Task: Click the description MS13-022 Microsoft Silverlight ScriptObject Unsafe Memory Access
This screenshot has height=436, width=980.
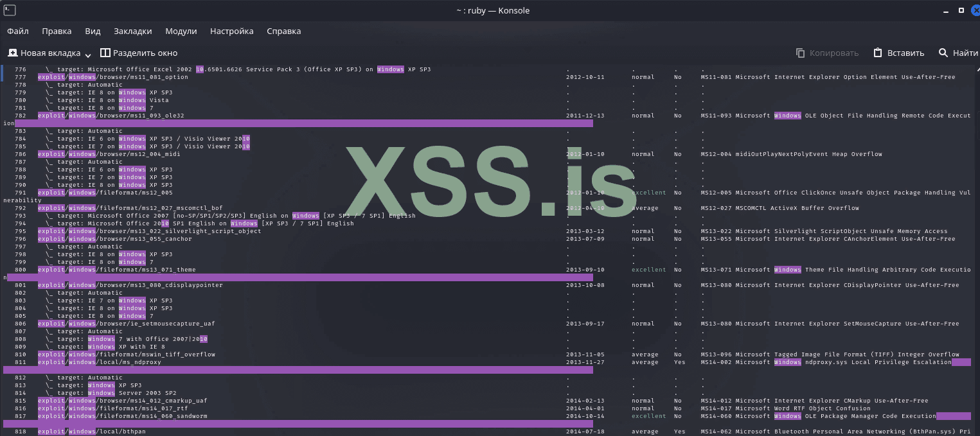Action: 824,231
